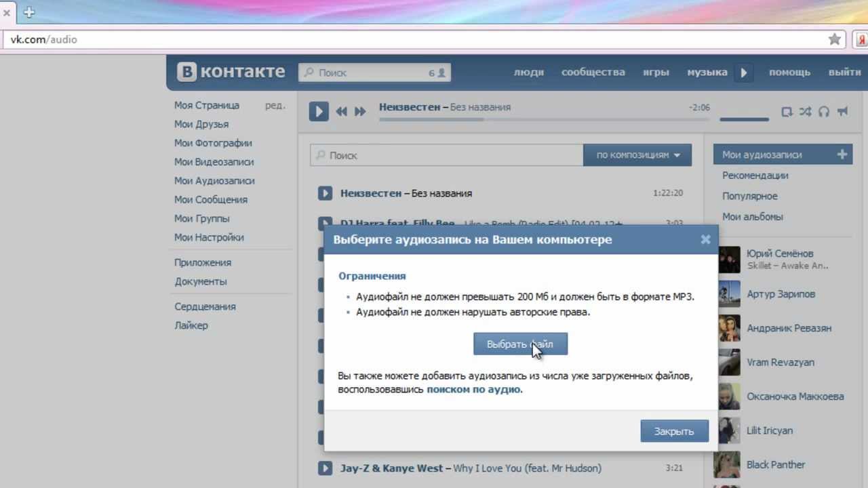Open 'сообщества' in header menu

(x=593, y=73)
